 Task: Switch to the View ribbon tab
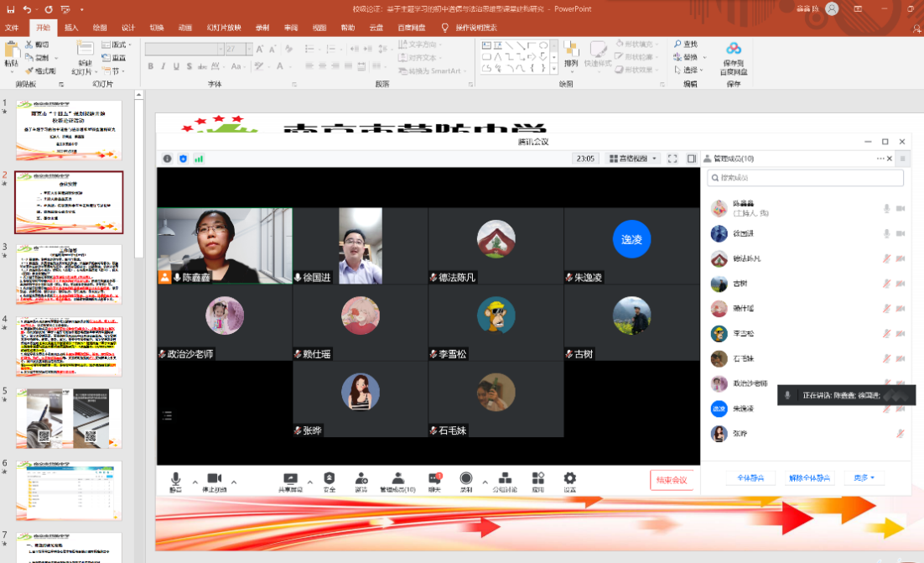pyautogui.click(x=319, y=28)
